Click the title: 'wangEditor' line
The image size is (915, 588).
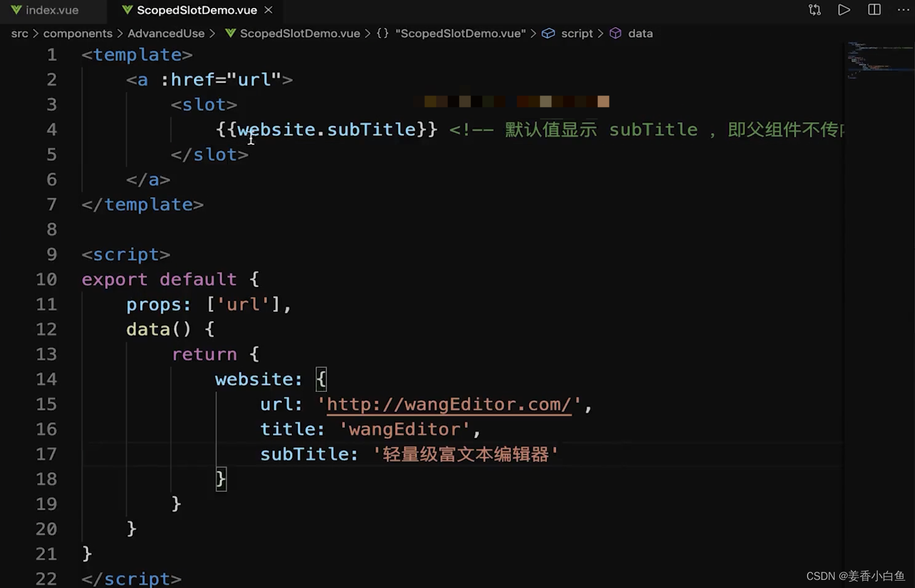[370, 429]
